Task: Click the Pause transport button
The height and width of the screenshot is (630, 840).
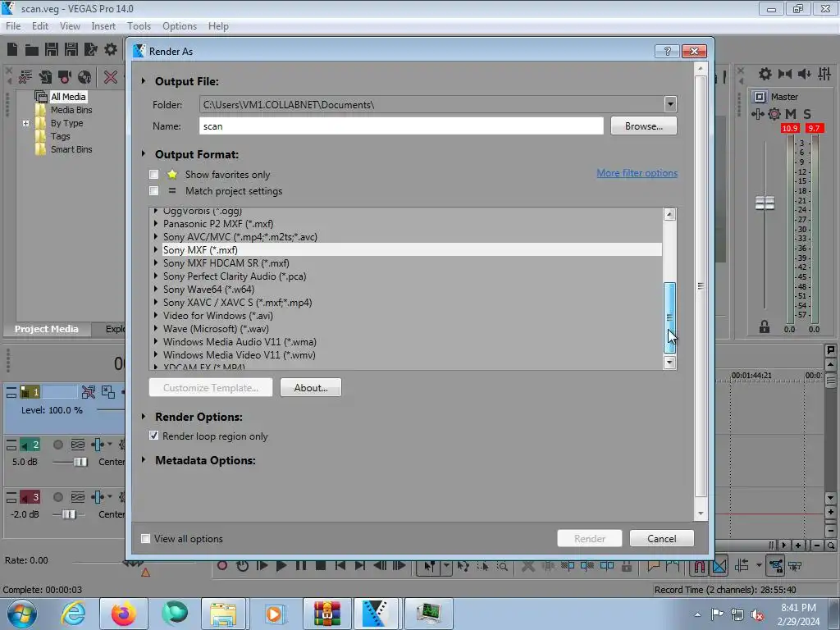Action: click(x=300, y=566)
